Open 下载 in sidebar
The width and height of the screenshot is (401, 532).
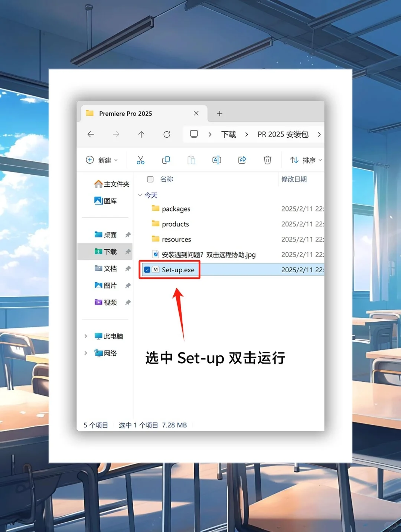(x=106, y=252)
